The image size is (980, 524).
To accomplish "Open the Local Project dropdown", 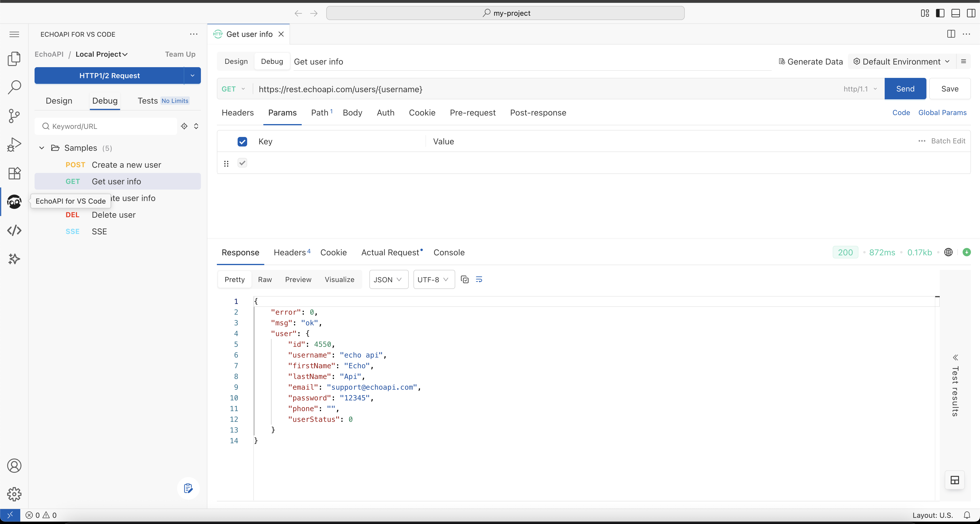I will pyautogui.click(x=102, y=54).
